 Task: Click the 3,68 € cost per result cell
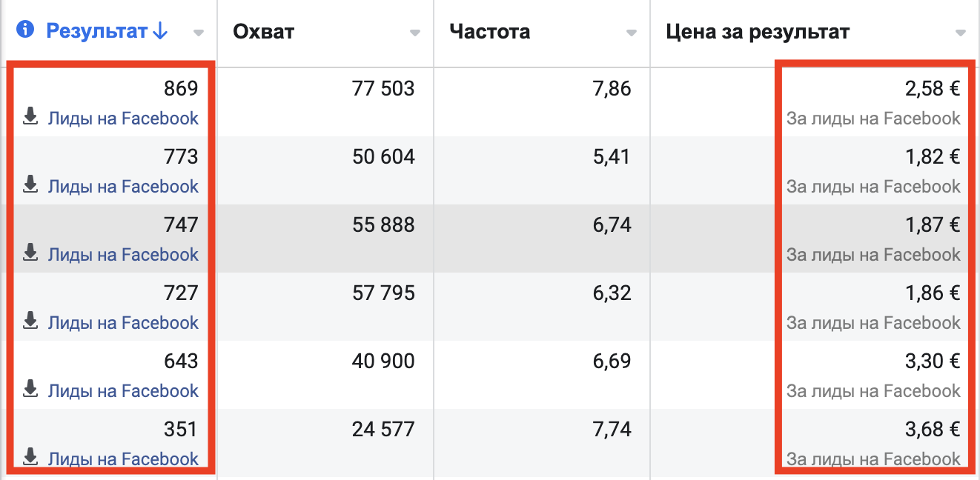click(932, 430)
